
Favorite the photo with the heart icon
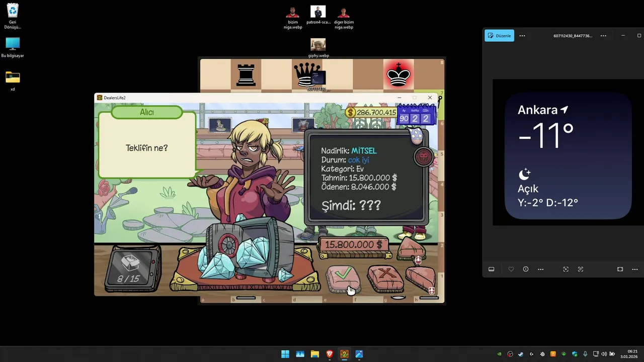pos(511,269)
